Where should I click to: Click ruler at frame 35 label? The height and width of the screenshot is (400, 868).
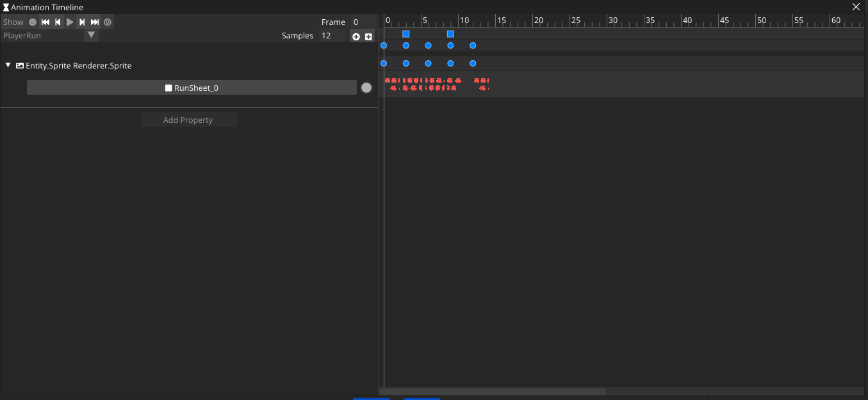click(650, 20)
